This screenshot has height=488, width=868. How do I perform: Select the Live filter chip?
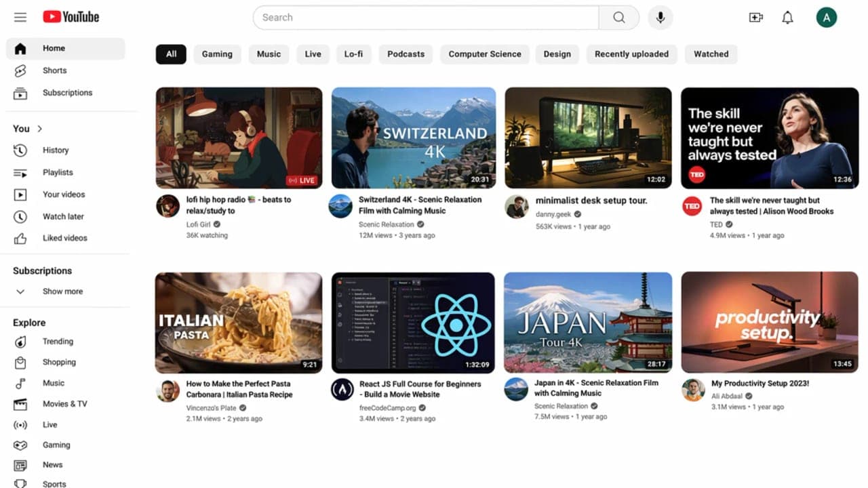[313, 54]
